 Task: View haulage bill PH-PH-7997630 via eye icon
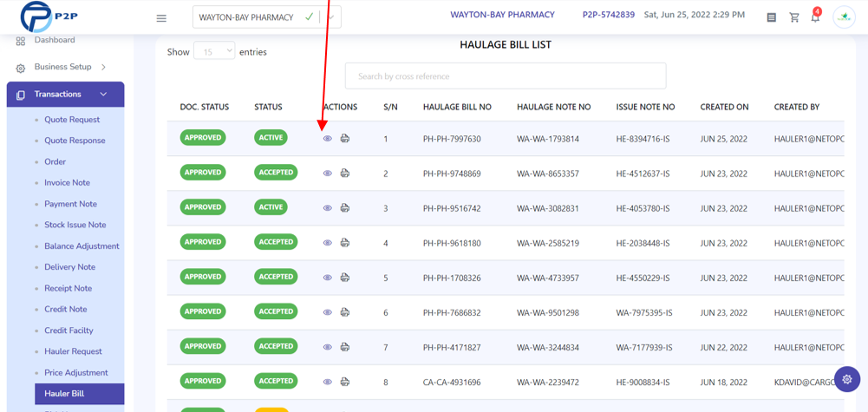tap(327, 139)
